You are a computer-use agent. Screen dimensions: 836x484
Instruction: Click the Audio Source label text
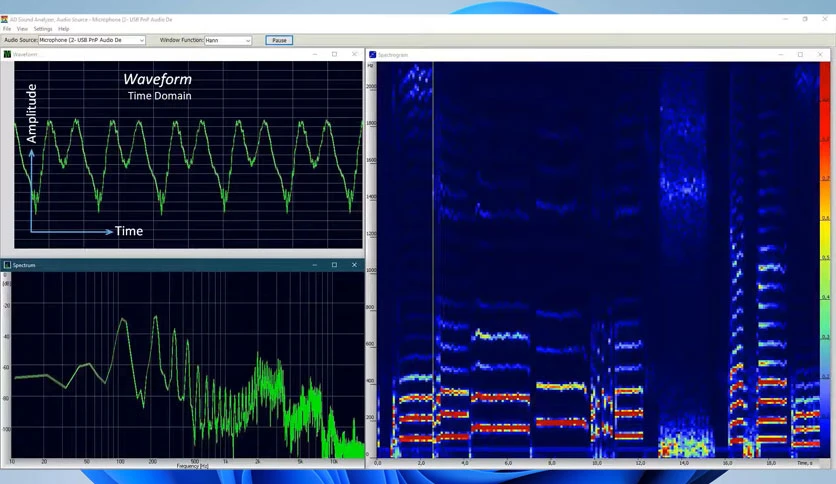coord(21,40)
